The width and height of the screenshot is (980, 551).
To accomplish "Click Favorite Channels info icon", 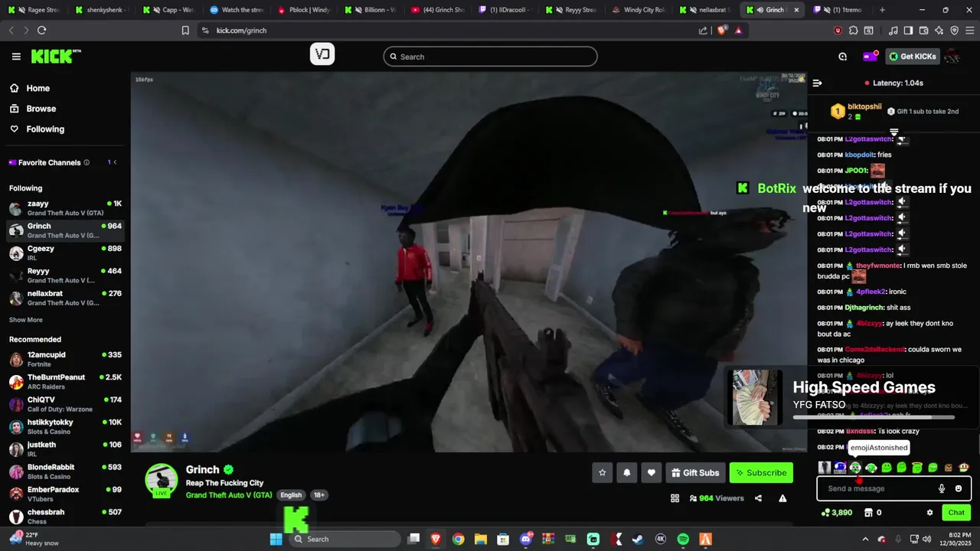I will tap(87, 162).
